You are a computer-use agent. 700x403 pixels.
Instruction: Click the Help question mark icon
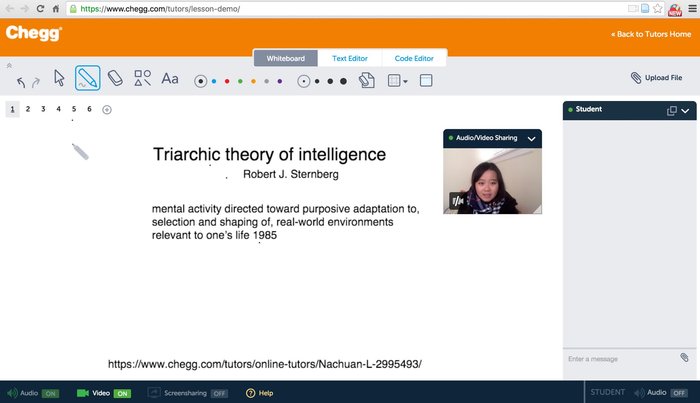[x=250, y=393]
